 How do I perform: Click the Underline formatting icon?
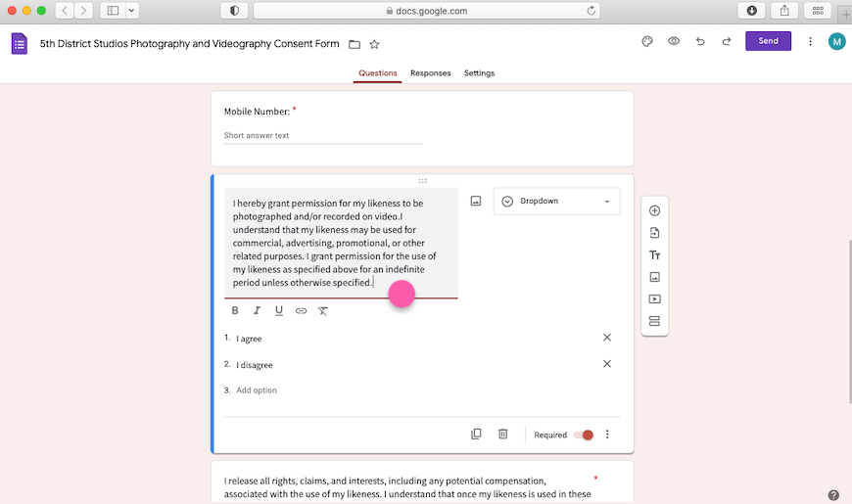[x=279, y=310]
